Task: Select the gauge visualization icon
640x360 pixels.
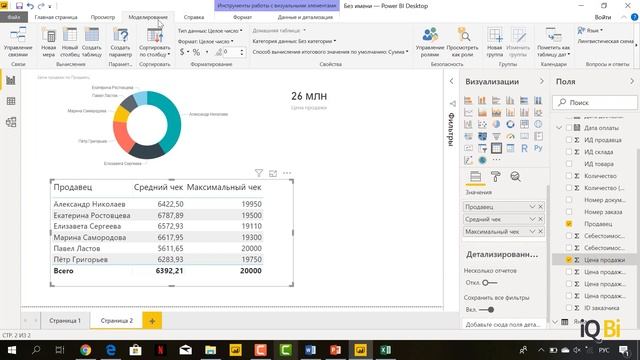Action: click(510, 136)
